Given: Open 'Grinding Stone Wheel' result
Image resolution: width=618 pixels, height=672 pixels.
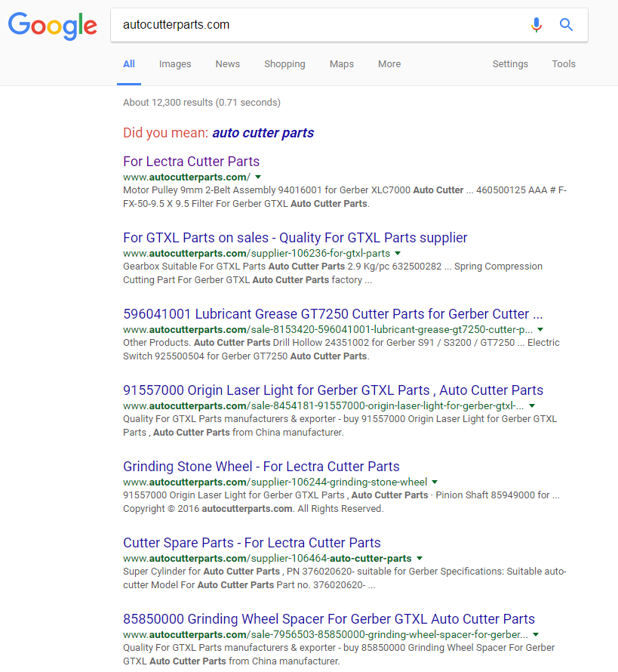Looking at the screenshot, I should point(261,467).
